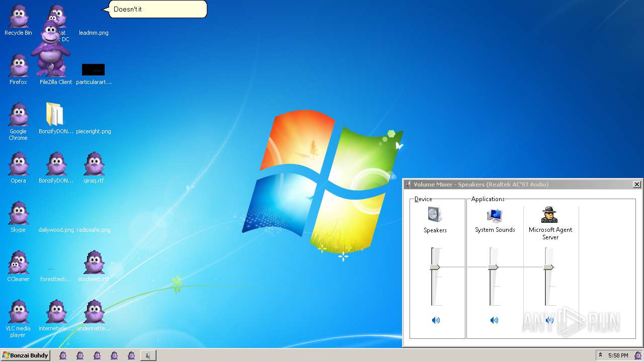Close the Volume Mixer window
The width and height of the screenshot is (644, 362).
point(636,185)
